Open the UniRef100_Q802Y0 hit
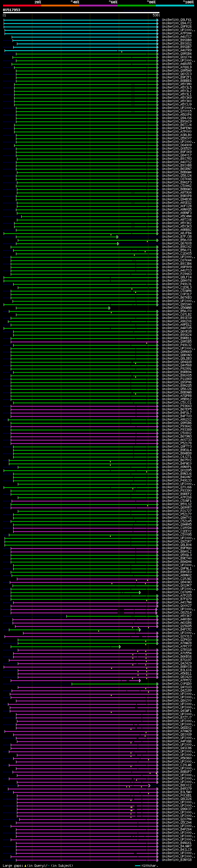 [x=176, y=700]
